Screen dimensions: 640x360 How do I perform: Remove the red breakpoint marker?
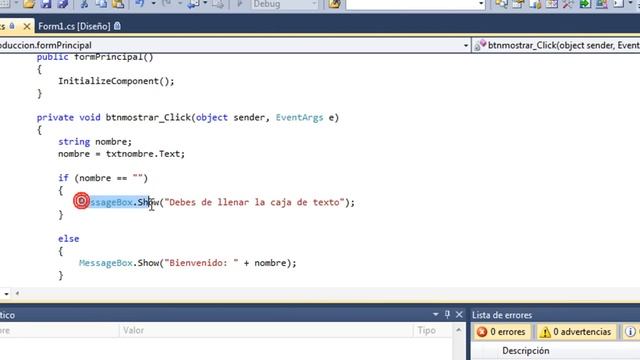tap(81, 201)
